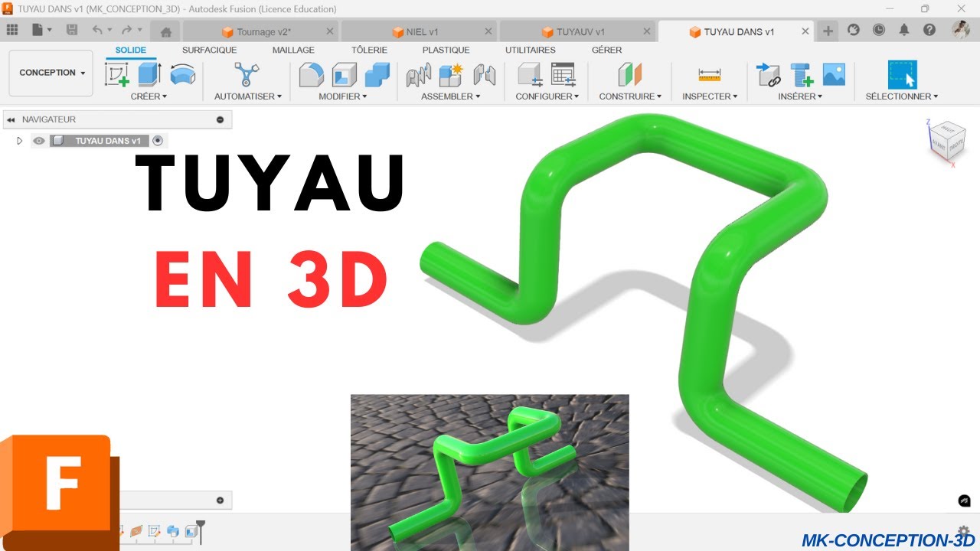The image size is (980, 551).
Task: Switch to the MAILLAGE ribbon tab
Action: tap(293, 50)
